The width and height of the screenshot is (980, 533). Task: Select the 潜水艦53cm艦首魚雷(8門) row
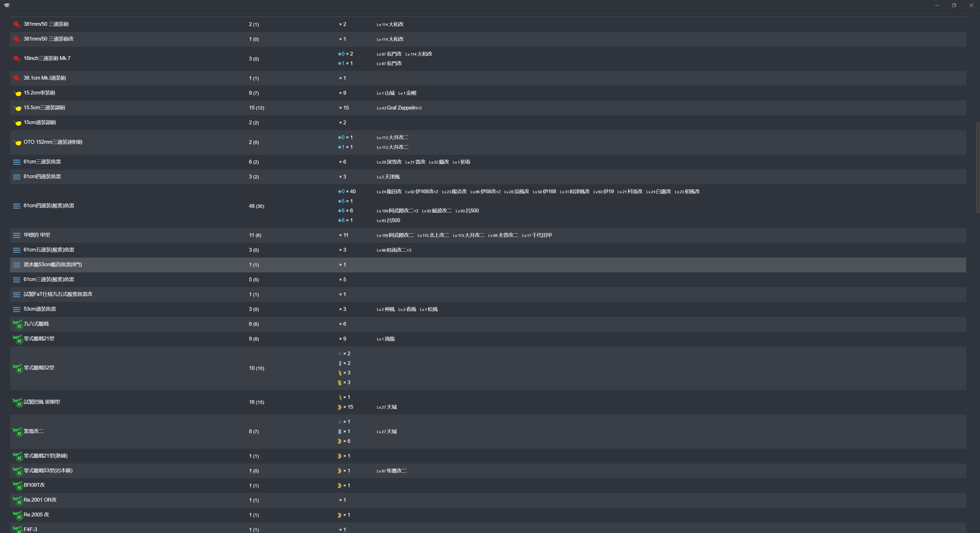point(53,265)
